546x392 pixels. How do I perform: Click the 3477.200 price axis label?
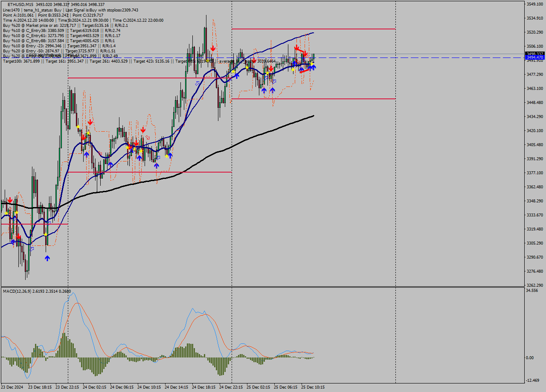click(x=535, y=75)
